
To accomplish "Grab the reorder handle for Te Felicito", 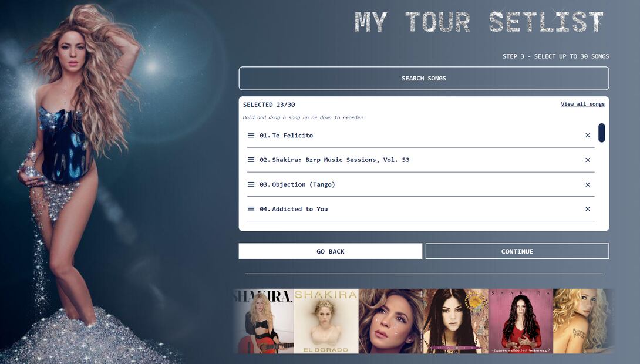I will pos(251,135).
